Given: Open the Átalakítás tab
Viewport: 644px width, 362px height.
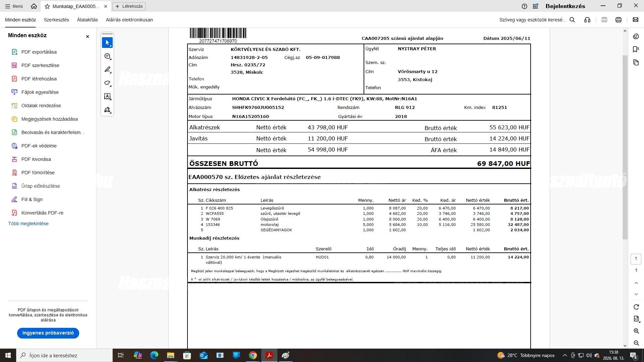Looking at the screenshot, I should [x=88, y=20].
